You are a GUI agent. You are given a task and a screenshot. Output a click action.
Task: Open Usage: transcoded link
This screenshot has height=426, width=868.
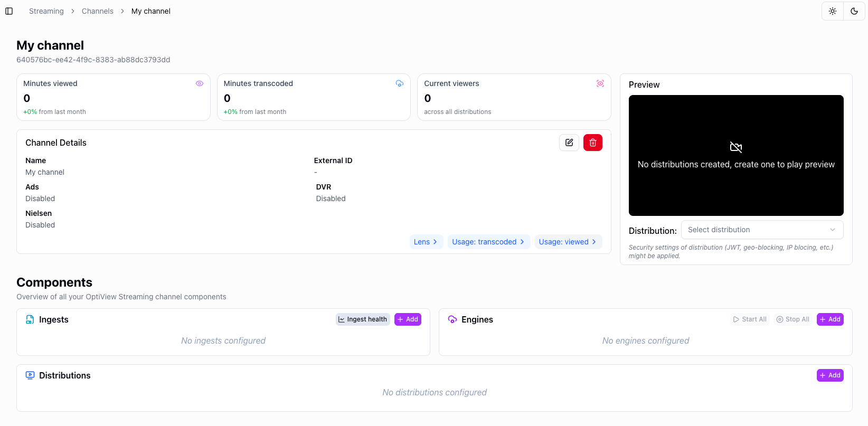[488, 242]
